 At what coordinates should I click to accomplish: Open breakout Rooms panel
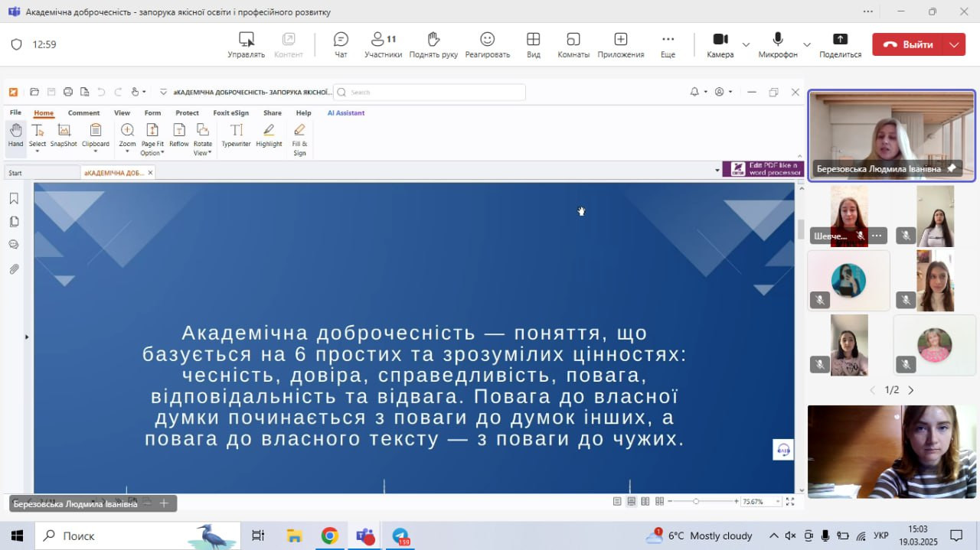coord(573,44)
